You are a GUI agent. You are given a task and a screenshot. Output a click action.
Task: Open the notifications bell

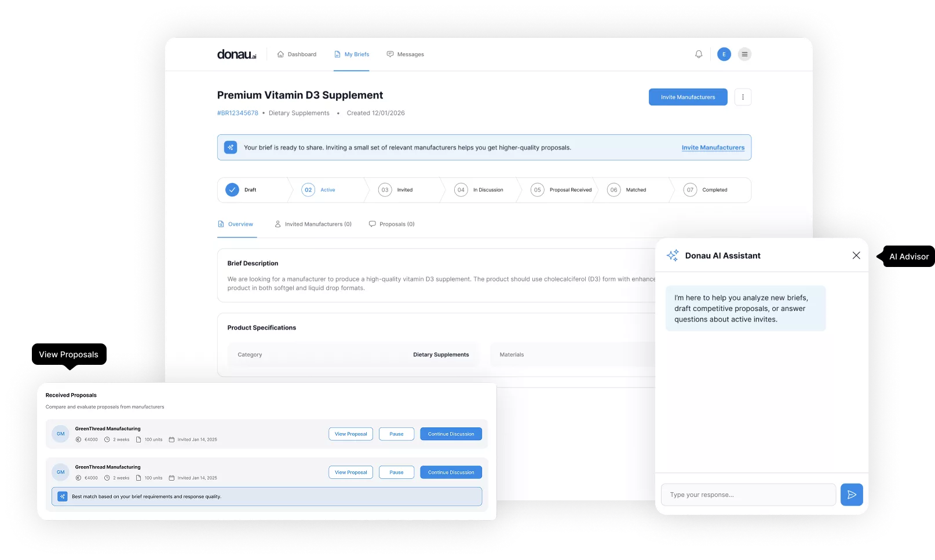coord(699,54)
